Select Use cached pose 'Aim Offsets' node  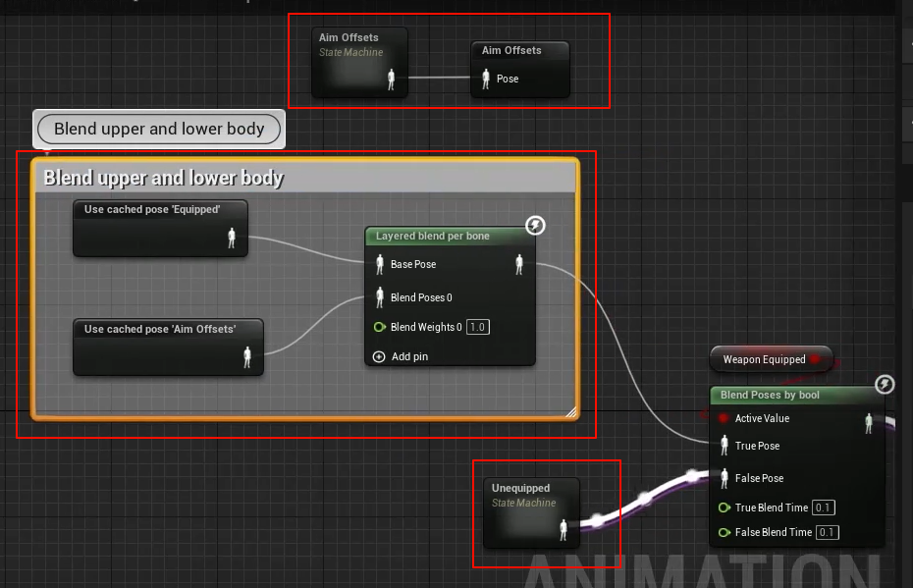pyautogui.click(x=168, y=347)
